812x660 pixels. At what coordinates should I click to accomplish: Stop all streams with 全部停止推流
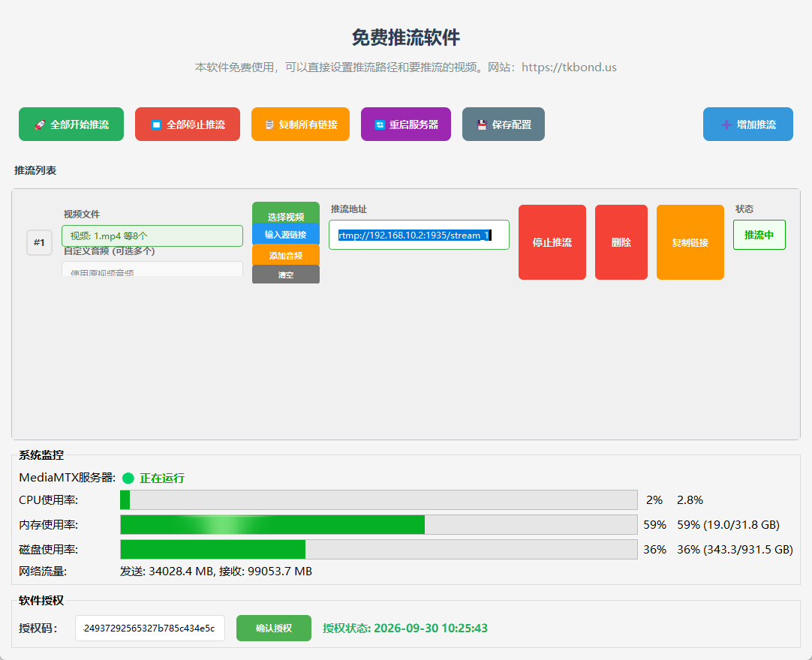188,124
